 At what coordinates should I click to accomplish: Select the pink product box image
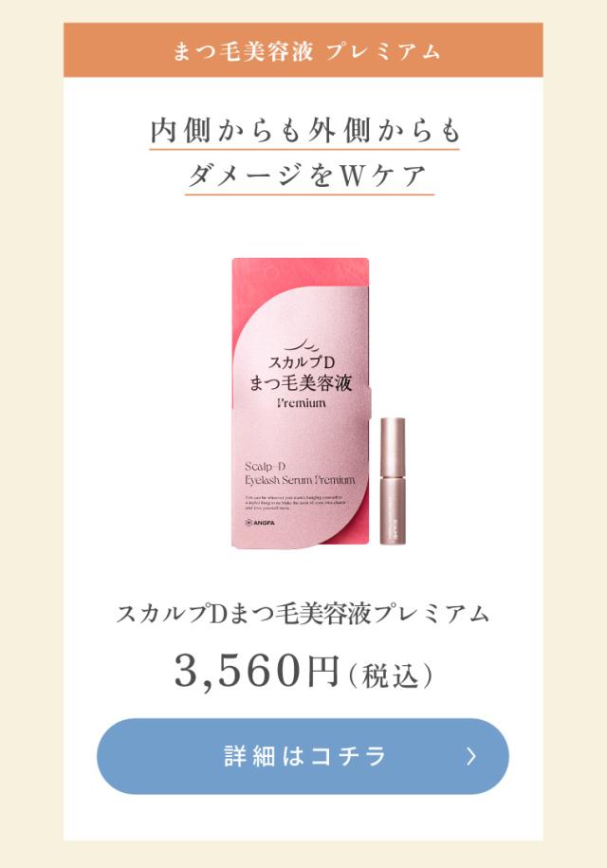click(x=301, y=403)
